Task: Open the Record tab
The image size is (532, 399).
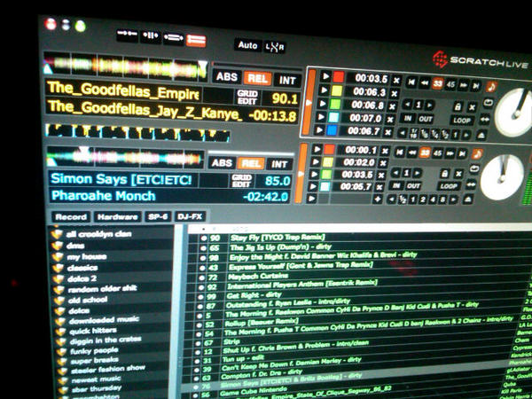Action: coord(71,217)
